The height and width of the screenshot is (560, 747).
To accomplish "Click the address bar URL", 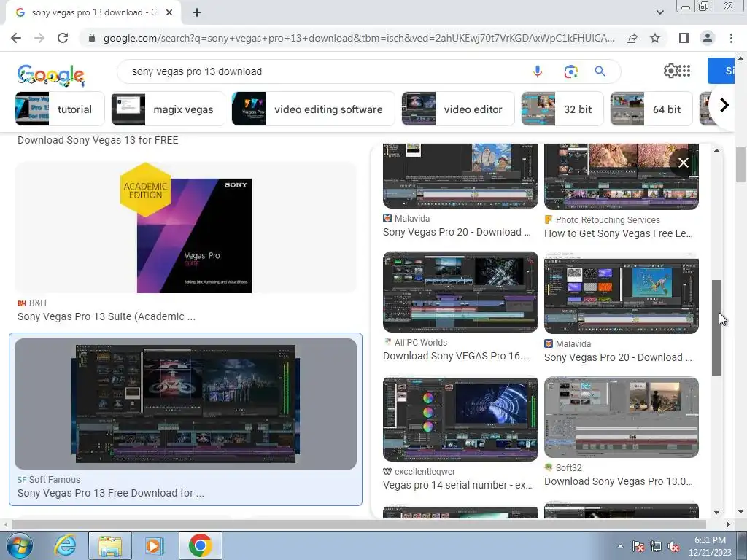I will pyautogui.click(x=358, y=38).
